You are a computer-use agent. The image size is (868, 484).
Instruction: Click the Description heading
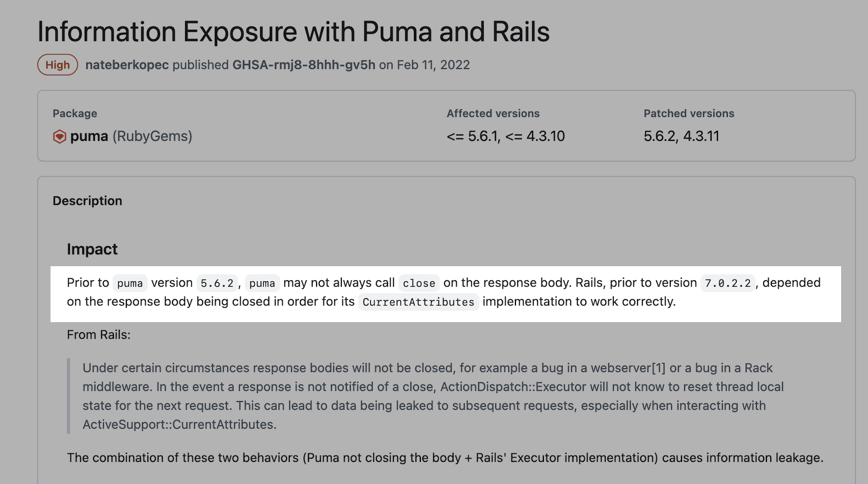coord(88,201)
